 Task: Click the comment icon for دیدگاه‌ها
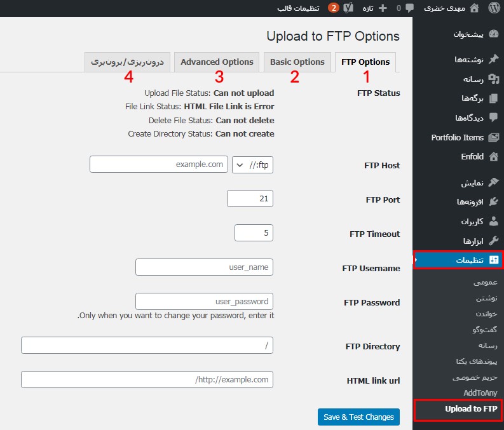493,118
